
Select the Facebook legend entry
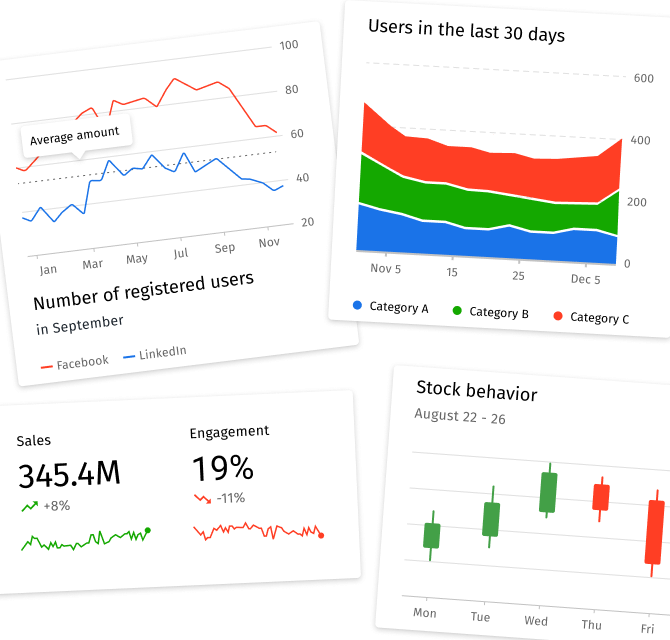coord(75,363)
